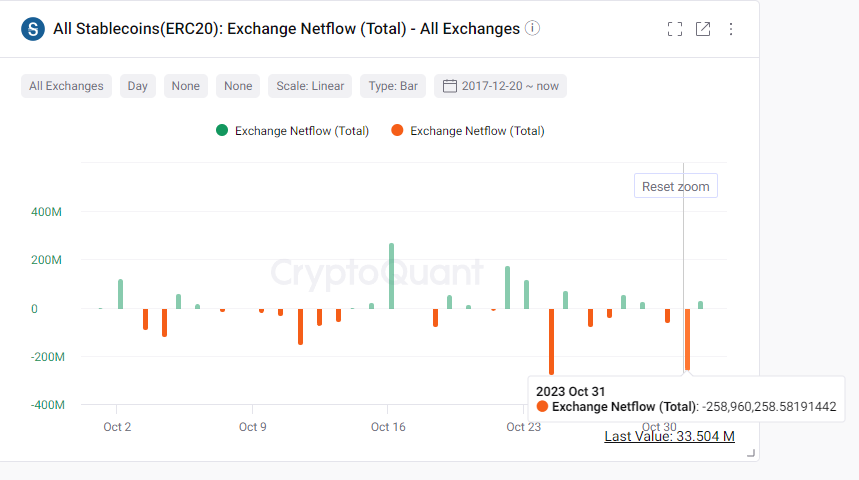This screenshot has width=859, height=480.
Task: Open the All Exchanges selector
Action: (x=66, y=86)
